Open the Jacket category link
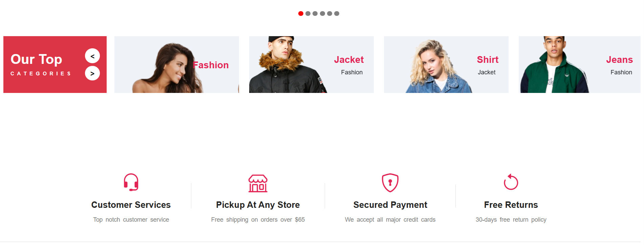Screen dimensions: 644x245 (349, 60)
